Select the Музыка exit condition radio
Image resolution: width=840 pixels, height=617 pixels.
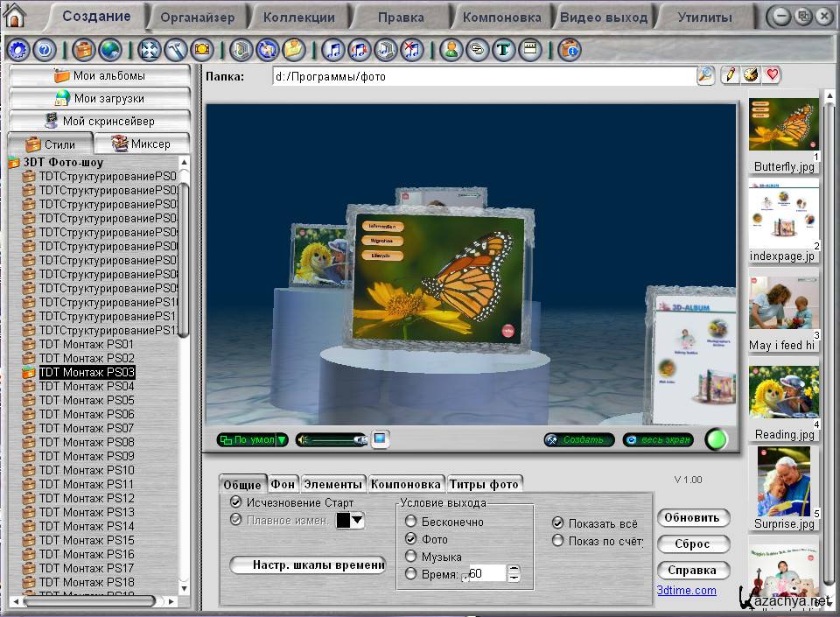point(411,557)
